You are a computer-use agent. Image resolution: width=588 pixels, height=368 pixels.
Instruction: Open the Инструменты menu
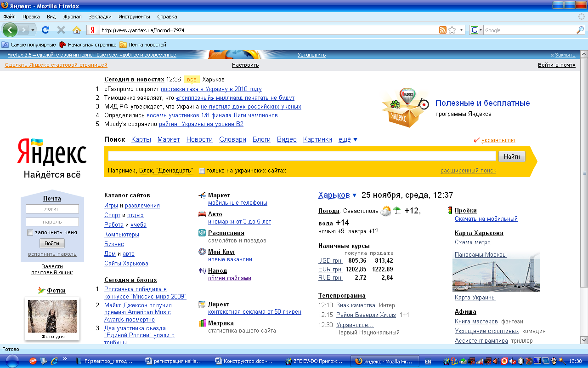pos(134,17)
